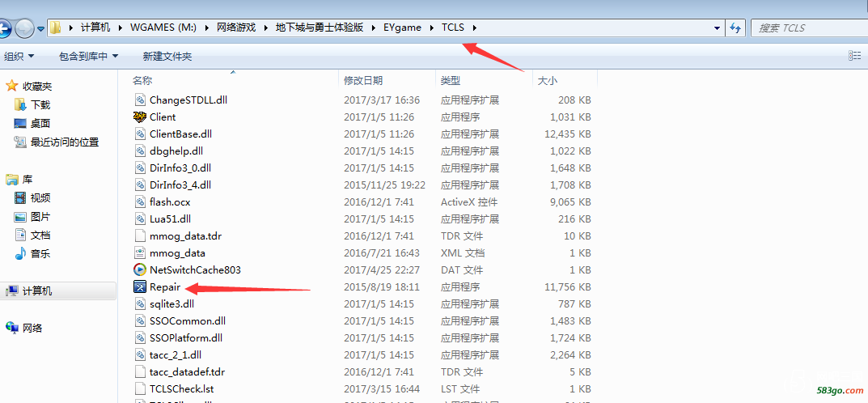Click 计算机 in the address breadcrumb

95,28
